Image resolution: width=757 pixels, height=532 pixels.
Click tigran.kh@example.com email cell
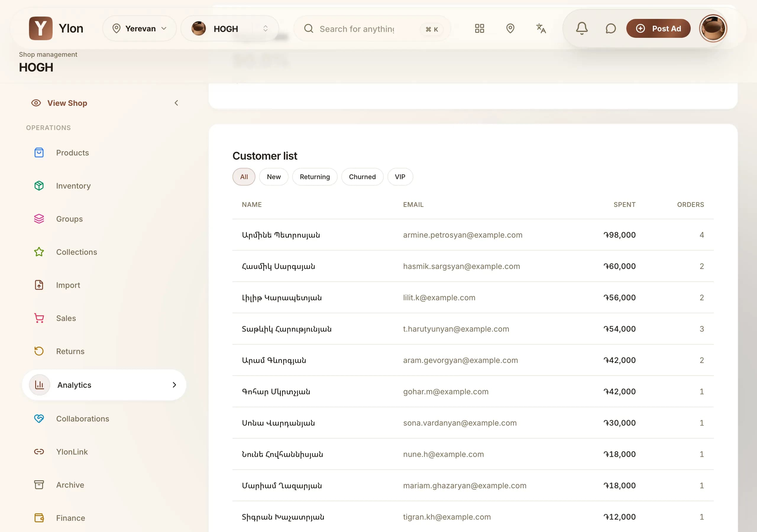(x=447, y=517)
